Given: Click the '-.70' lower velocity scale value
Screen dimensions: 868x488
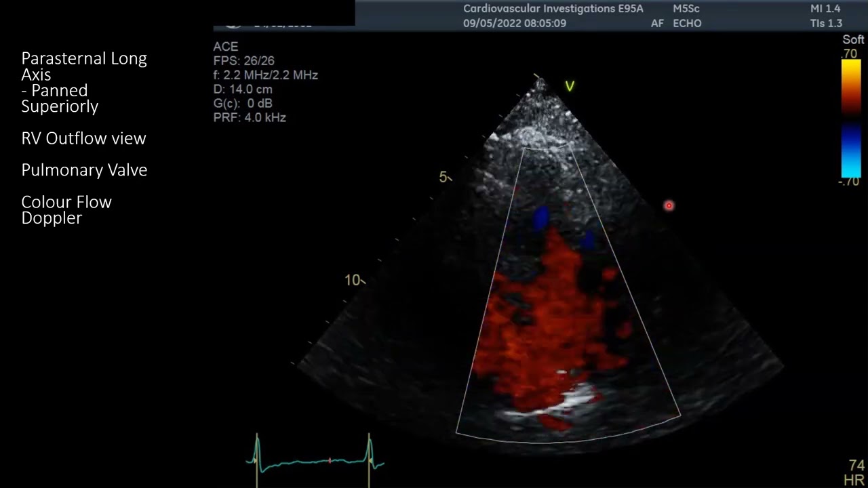Looking at the screenshot, I should click(850, 182).
